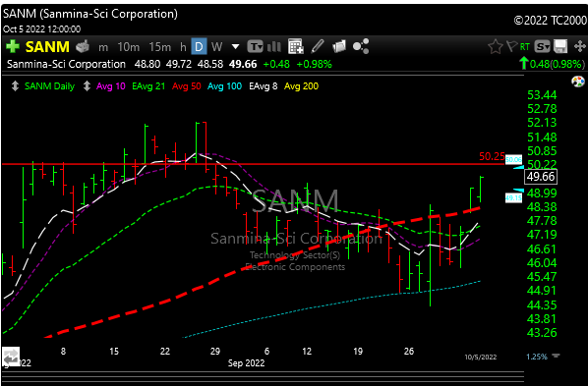This screenshot has width=588, height=386.
Task: Click the share chart icon
Action: coord(361,46)
